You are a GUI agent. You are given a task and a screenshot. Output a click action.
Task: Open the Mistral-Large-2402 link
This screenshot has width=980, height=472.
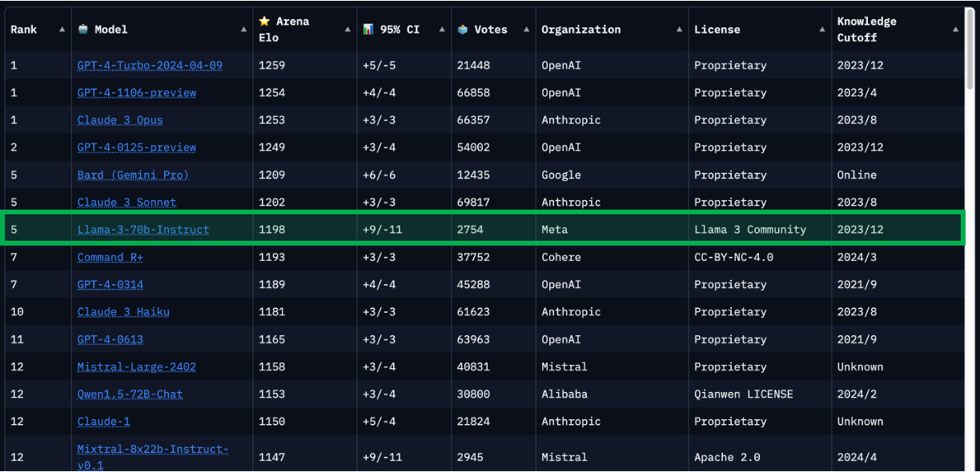pos(137,366)
